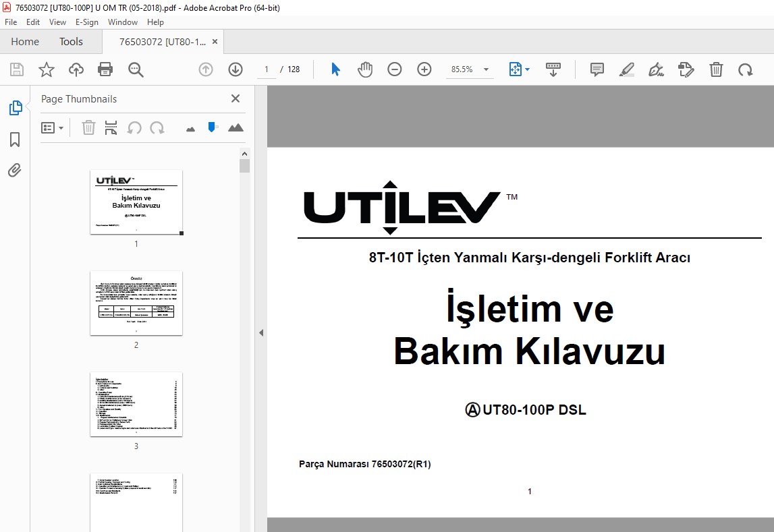
Task: Go to previous page arrow
Action: [206, 69]
